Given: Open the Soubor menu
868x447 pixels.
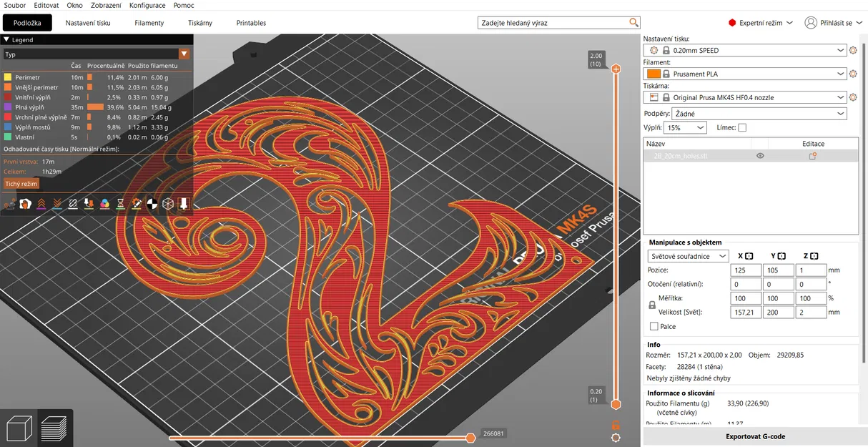Looking at the screenshot, I should [x=15, y=5].
